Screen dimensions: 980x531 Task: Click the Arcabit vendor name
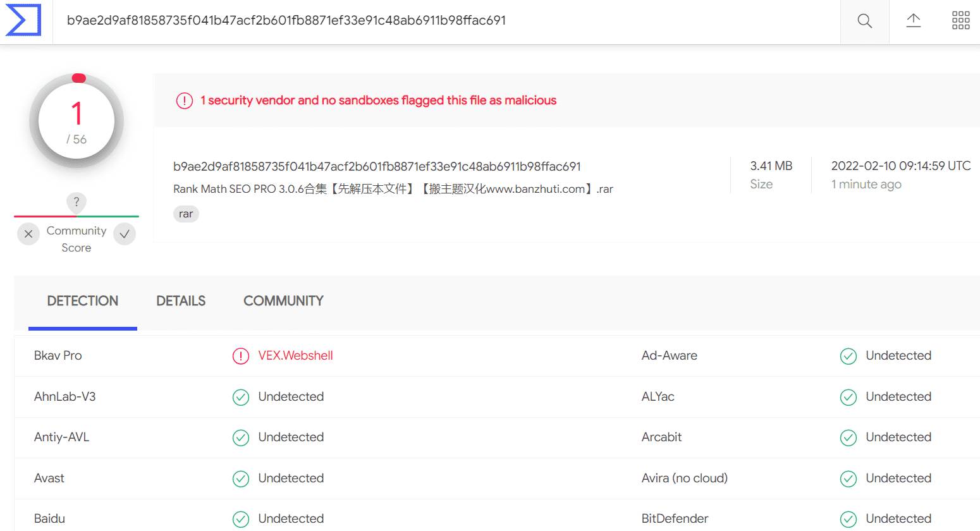click(x=662, y=437)
